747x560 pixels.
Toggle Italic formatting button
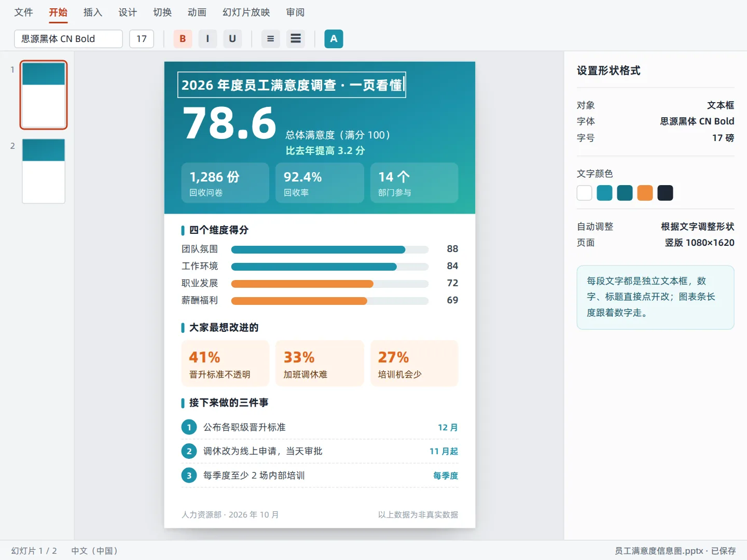[x=208, y=39]
